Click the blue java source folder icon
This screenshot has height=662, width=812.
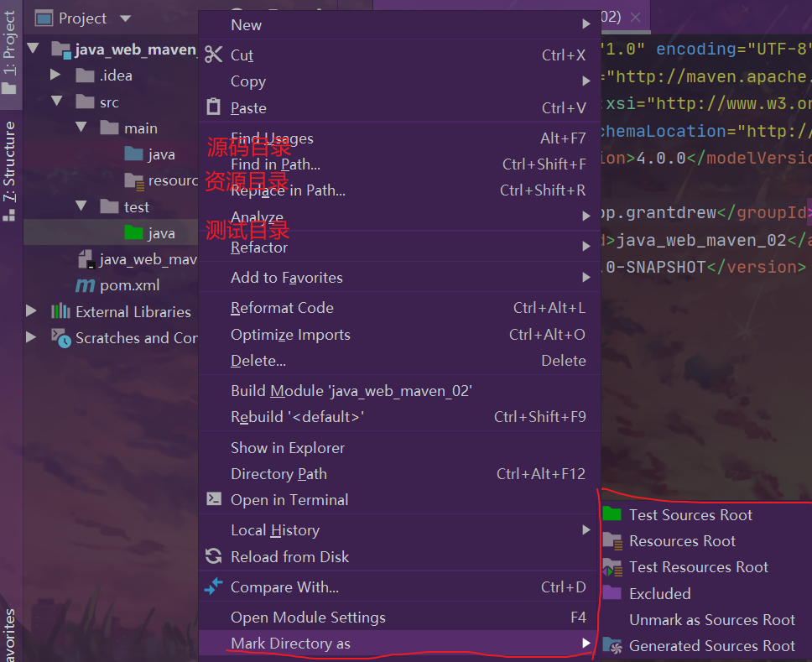pos(133,154)
